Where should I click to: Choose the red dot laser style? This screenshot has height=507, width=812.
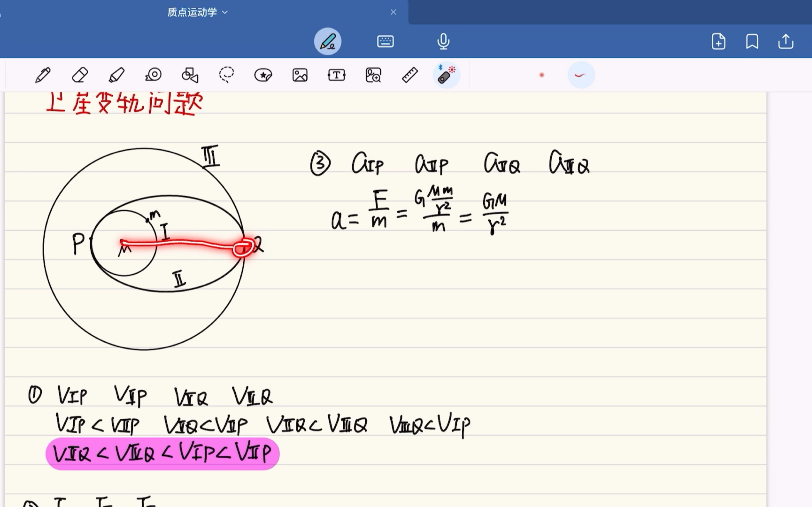[x=541, y=75]
